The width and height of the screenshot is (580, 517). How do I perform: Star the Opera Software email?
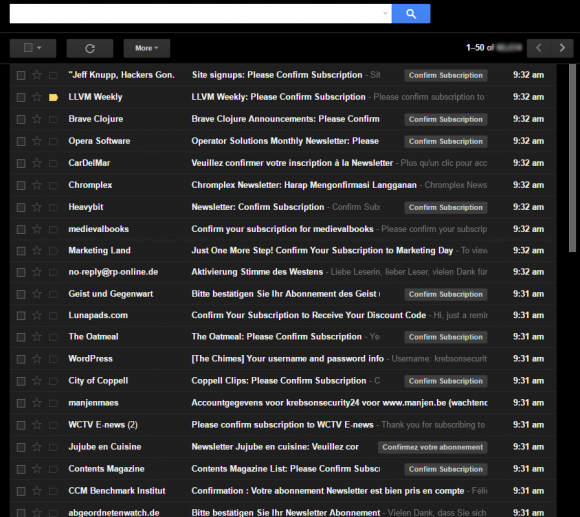[x=37, y=141]
